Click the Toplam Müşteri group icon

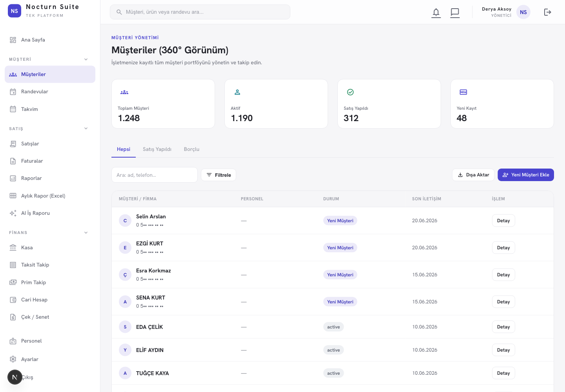pyautogui.click(x=124, y=92)
